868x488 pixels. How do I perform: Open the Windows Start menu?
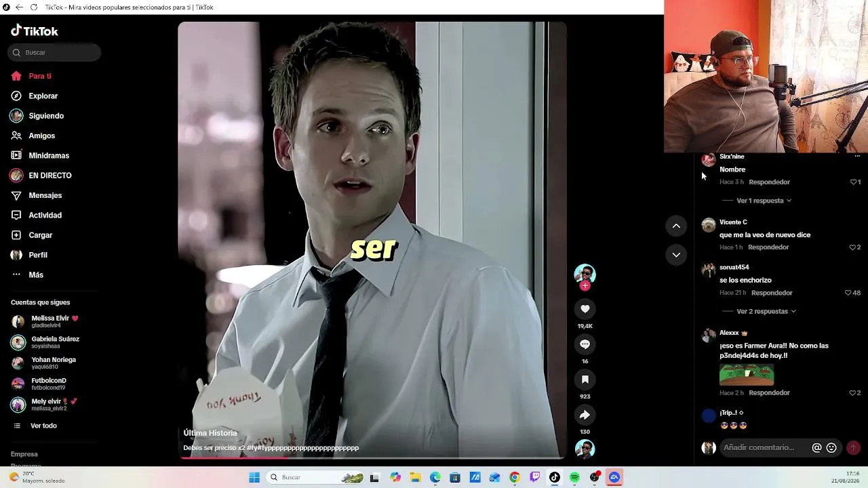pyautogui.click(x=254, y=477)
